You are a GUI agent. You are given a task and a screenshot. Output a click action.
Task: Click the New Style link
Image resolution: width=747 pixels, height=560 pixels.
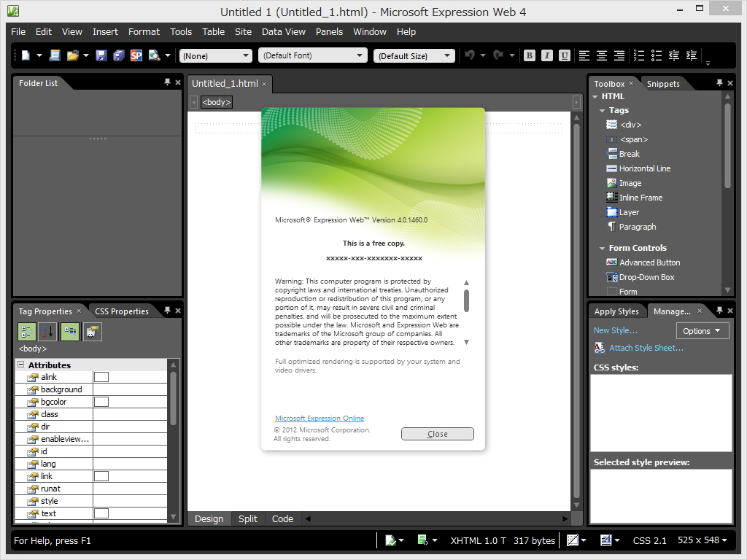pyautogui.click(x=616, y=330)
